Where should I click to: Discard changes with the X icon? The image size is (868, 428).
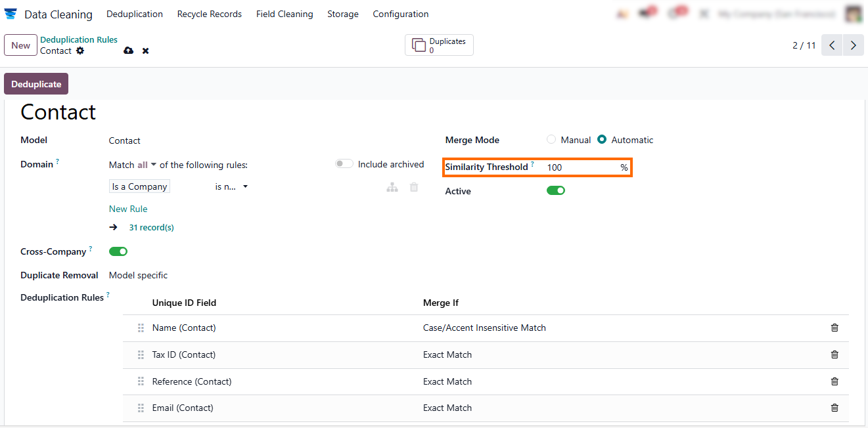pyautogui.click(x=146, y=51)
